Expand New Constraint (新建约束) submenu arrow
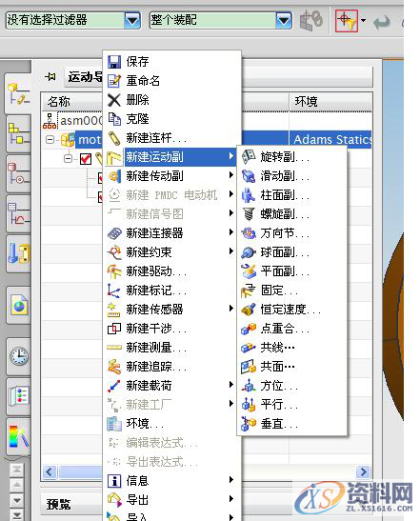Viewport: 420px width, 521px height. click(x=231, y=251)
